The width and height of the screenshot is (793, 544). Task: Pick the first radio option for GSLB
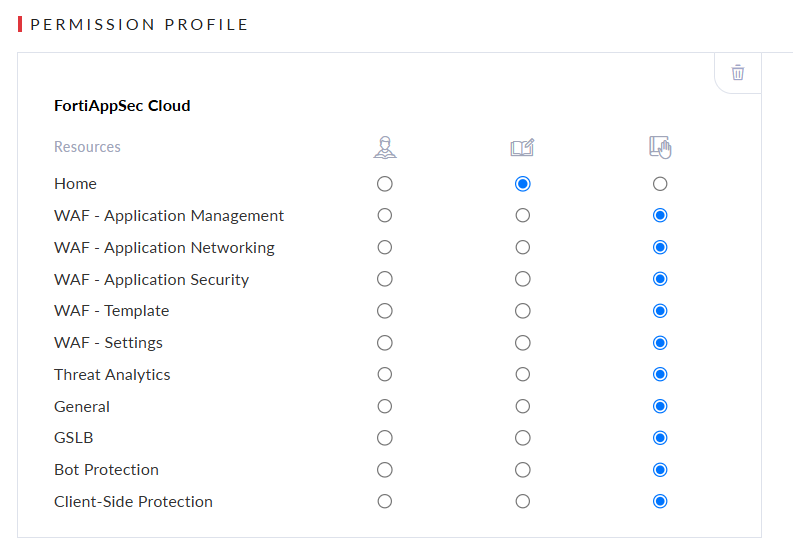pyautogui.click(x=385, y=438)
